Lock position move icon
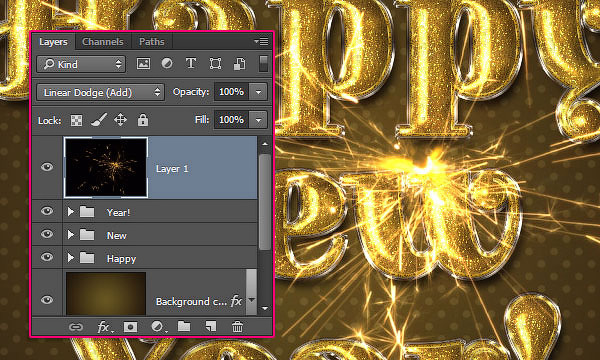 coord(121,120)
